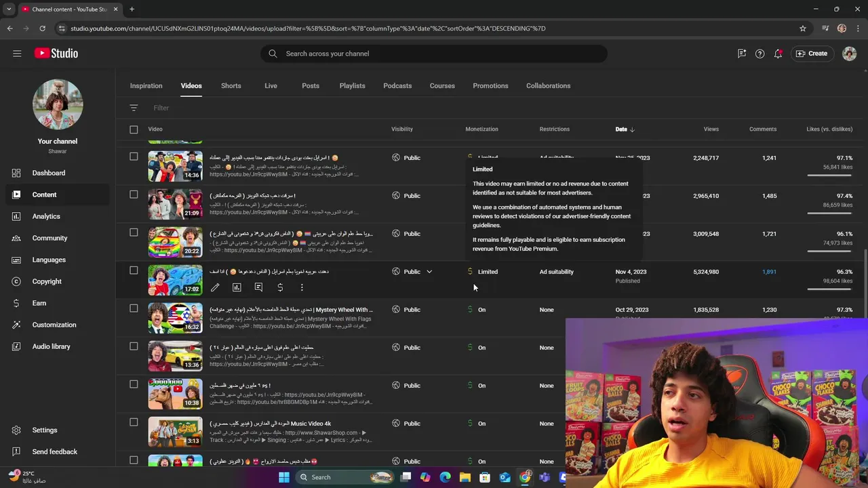This screenshot has width=868, height=488.
Task: Reload the browser page
Action: [x=42, y=28]
